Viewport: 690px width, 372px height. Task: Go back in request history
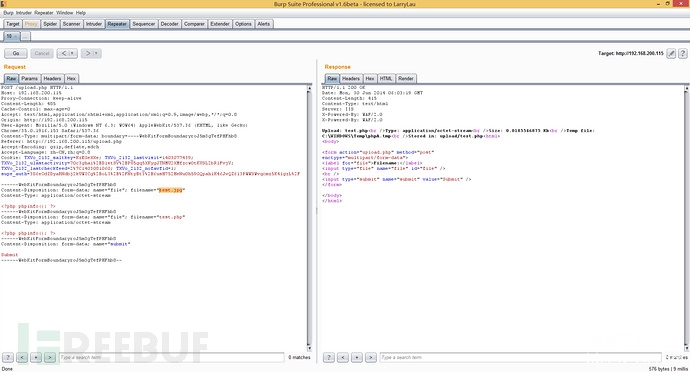coord(64,54)
